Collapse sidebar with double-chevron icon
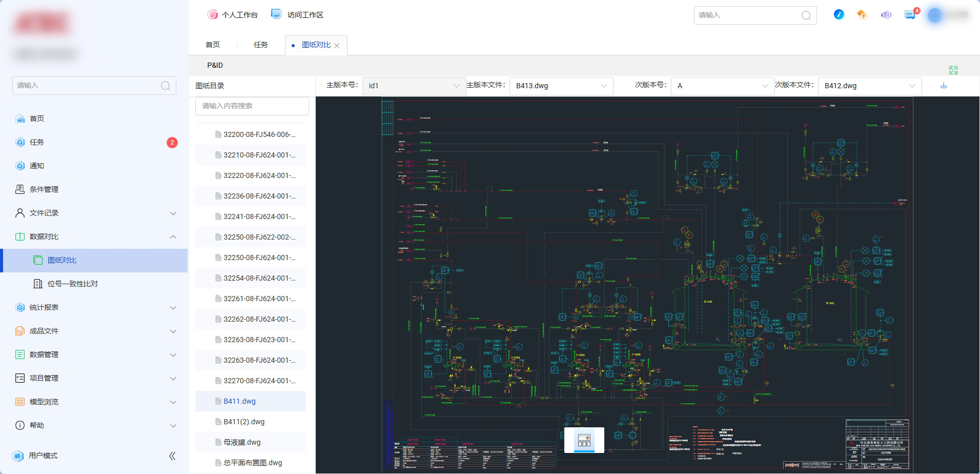The width and height of the screenshot is (980, 474). [172, 456]
